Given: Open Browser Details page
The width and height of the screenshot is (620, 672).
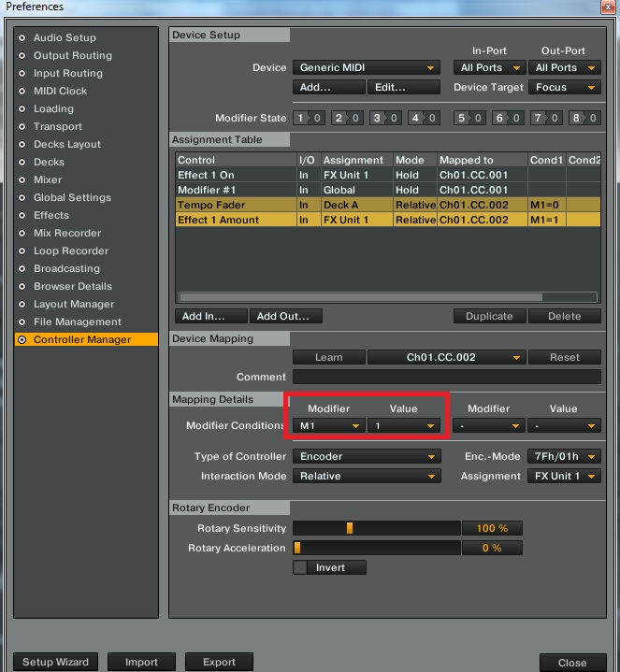Looking at the screenshot, I should [x=72, y=286].
